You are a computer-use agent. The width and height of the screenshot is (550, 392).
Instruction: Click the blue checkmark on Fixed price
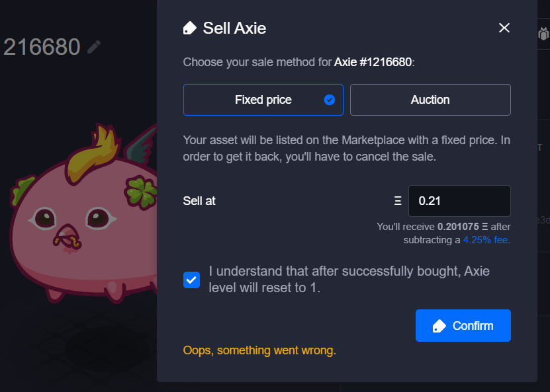(x=329, y=100)
